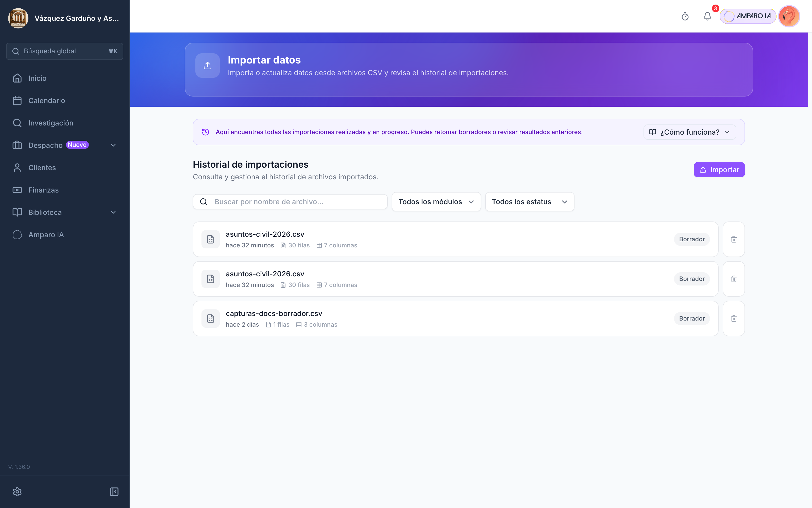
Task: Click Borrador badge on capturas-docs-borrador.csv
Action: coord(691,319)
